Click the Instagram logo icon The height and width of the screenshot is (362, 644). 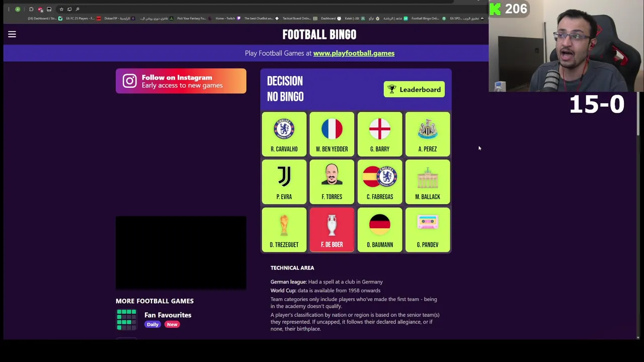[129, 81]
